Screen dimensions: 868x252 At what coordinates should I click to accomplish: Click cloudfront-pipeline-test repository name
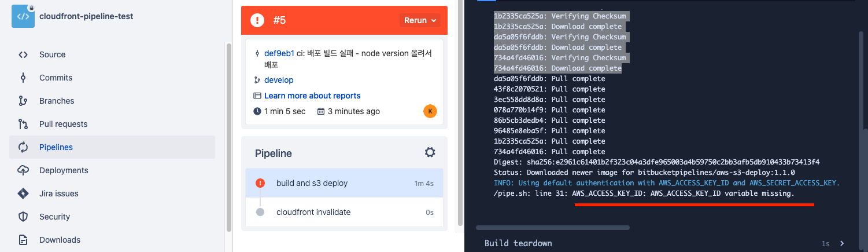pos(86,16)
